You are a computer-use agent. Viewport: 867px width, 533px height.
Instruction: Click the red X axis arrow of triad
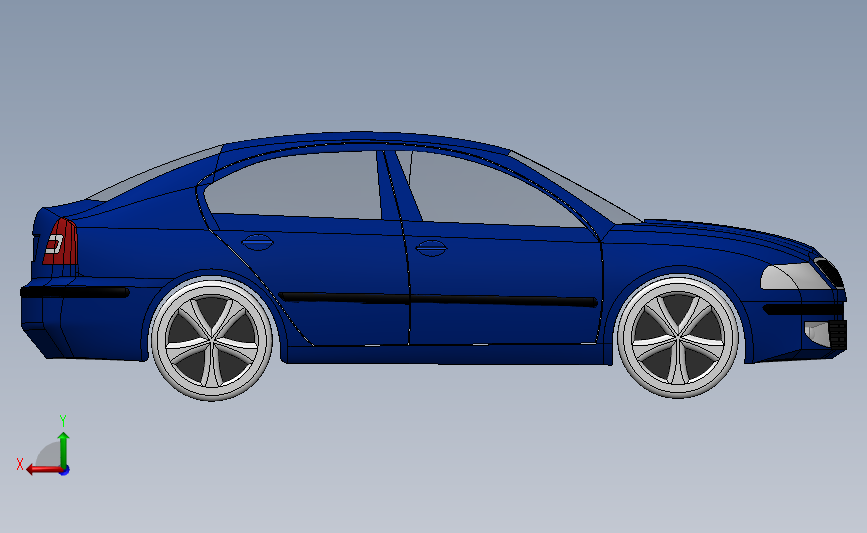(x=44, y=469)
